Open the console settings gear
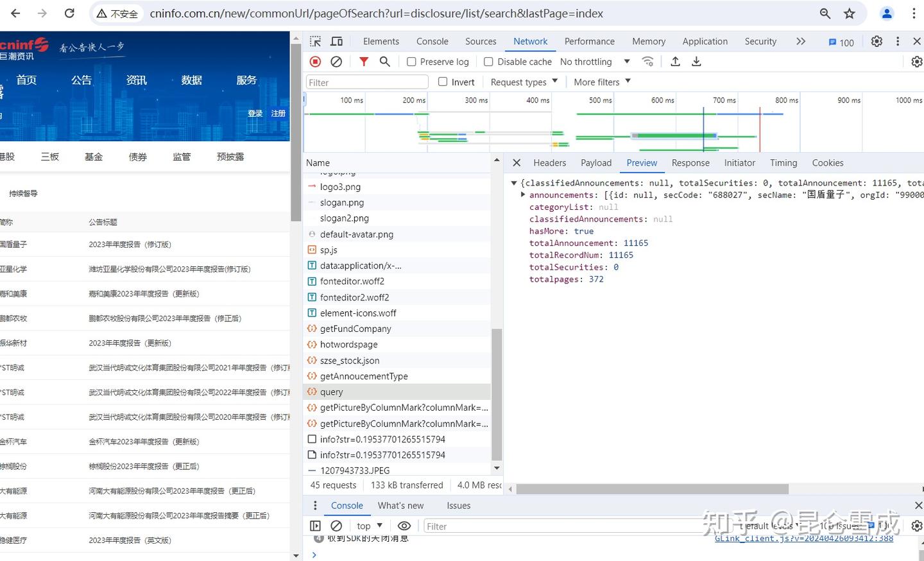The width and height of the screenshot is (924, 561). click(917, 526)
